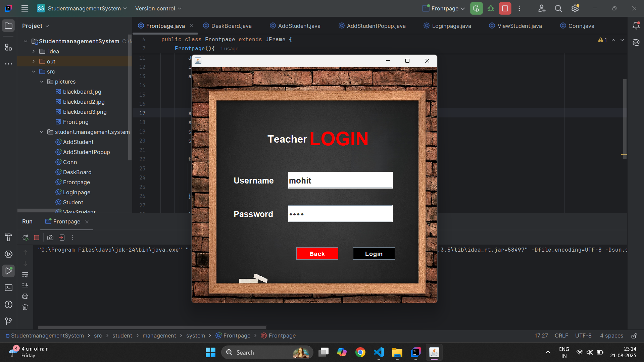The width and height of the screenshot is (644, 362).
Task: Open the Version control dropdown
Action: pos(158,8)
